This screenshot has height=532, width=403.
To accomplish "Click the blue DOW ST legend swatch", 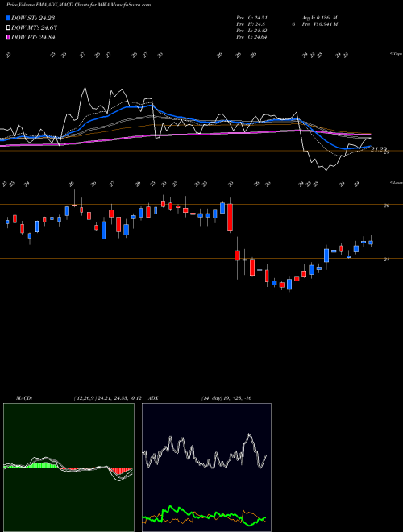I will (9, 18).
